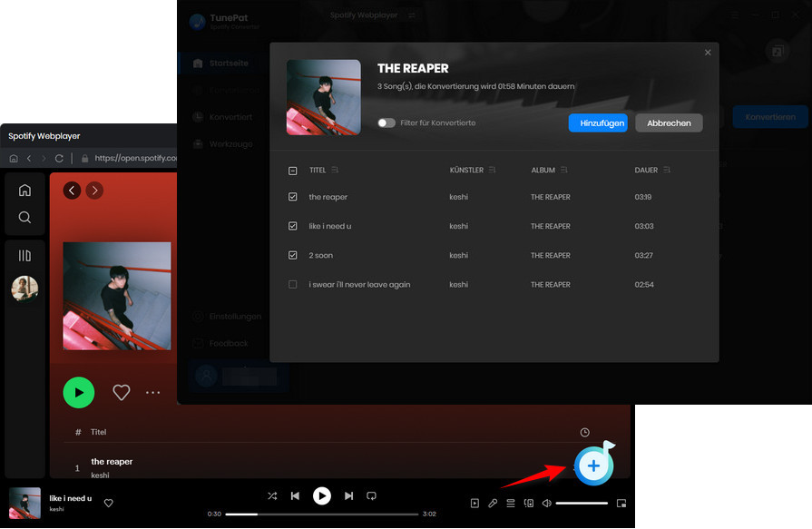This screenshot has width=812, height=529.
Task: Click the dimmed Konvertieren button
Action: (770, 117)
